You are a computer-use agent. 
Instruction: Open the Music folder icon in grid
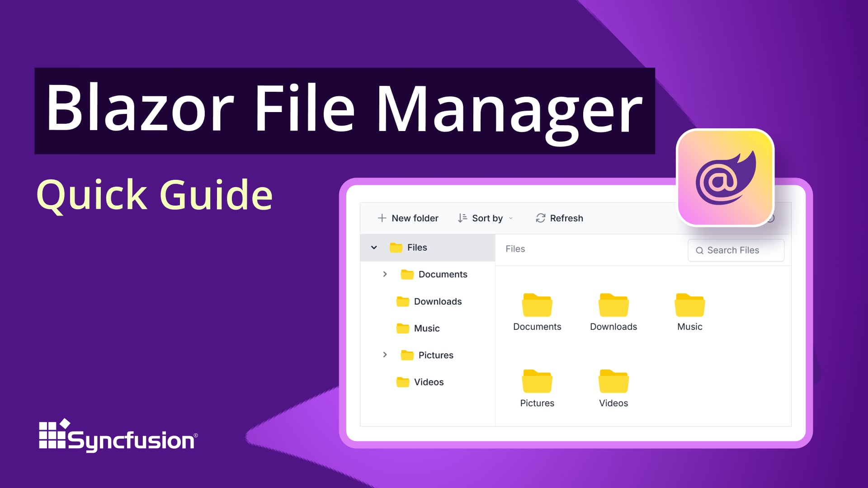pos(690,305)
